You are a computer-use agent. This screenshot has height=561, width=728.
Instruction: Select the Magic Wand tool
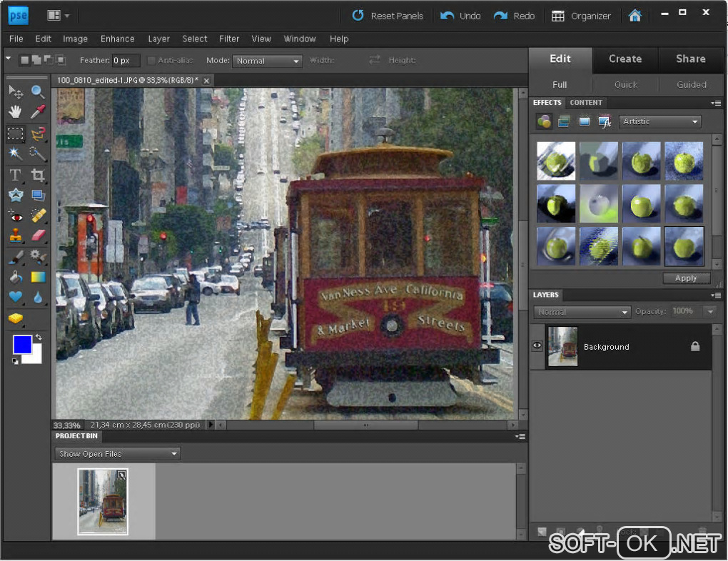16,153
